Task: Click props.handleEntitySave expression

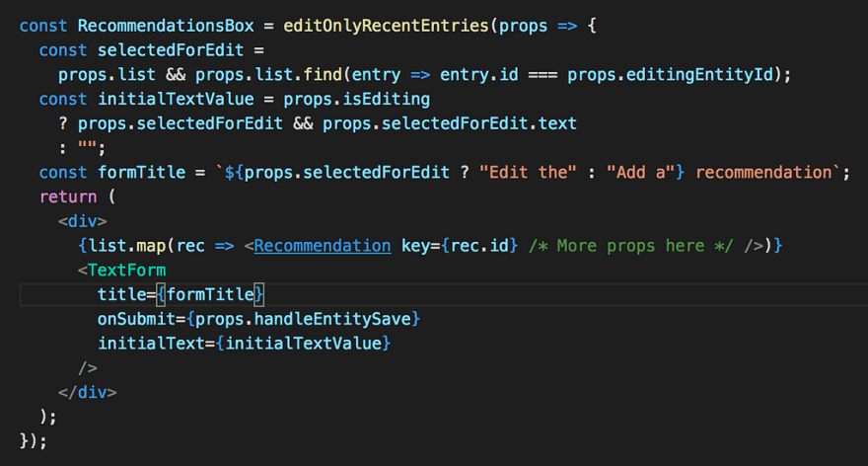Action: (303, 319)
